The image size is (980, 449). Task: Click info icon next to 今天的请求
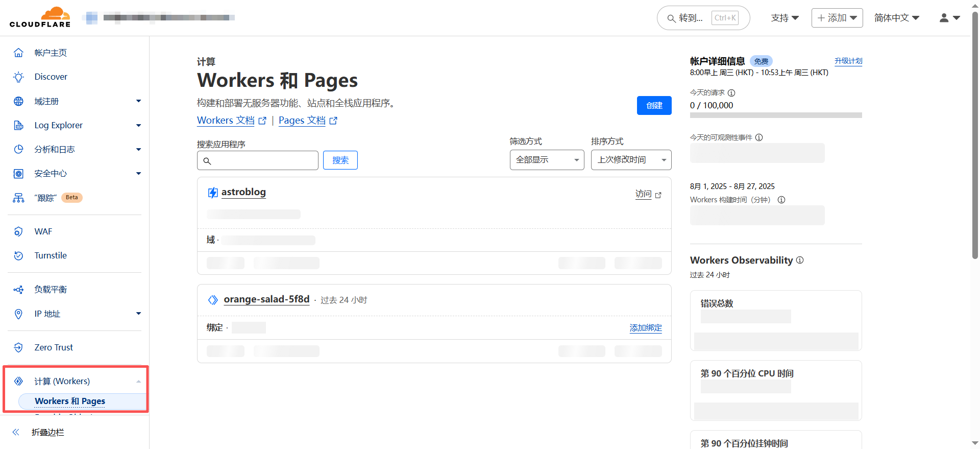pos(731,93)
